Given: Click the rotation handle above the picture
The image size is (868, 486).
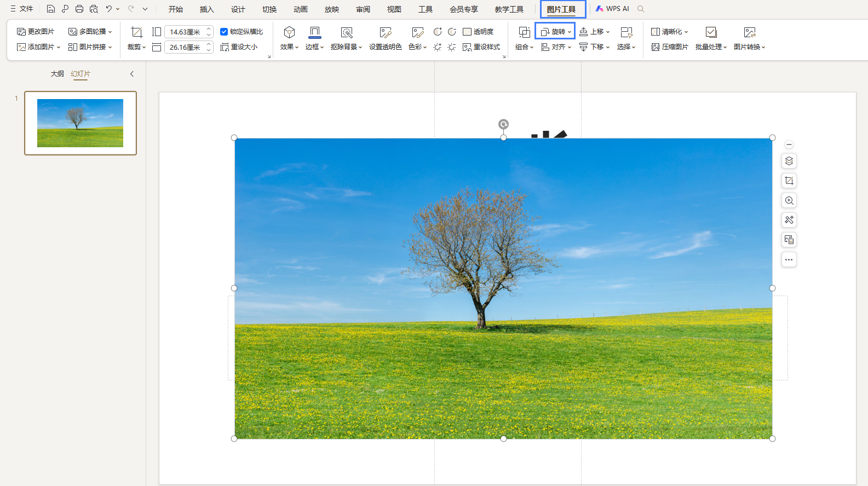Looking at the screenshot, I should tap(503, 124).
